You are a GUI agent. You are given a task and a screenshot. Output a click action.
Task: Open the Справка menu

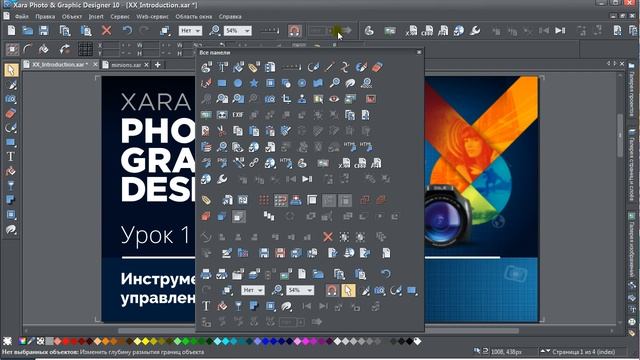tap(230, 17)
